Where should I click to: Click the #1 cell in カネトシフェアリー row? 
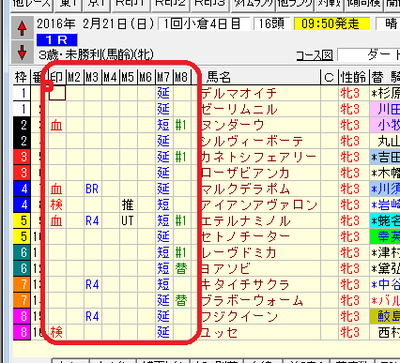click(x=181, y=157)
